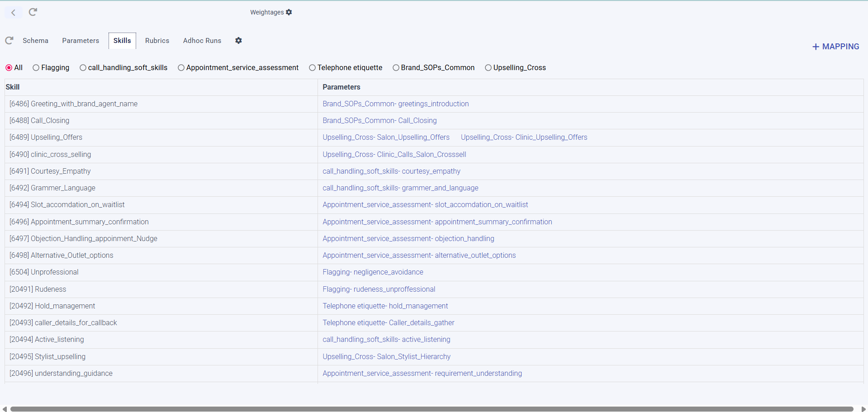Click the + MAPPING button
Screen dimensions: 868x412
tap(835, 47)
